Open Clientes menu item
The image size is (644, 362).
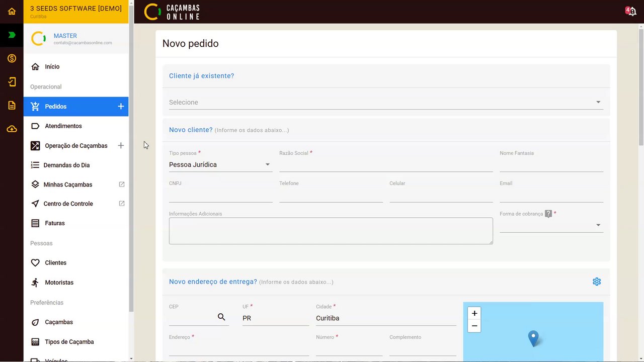click(76, 262)
